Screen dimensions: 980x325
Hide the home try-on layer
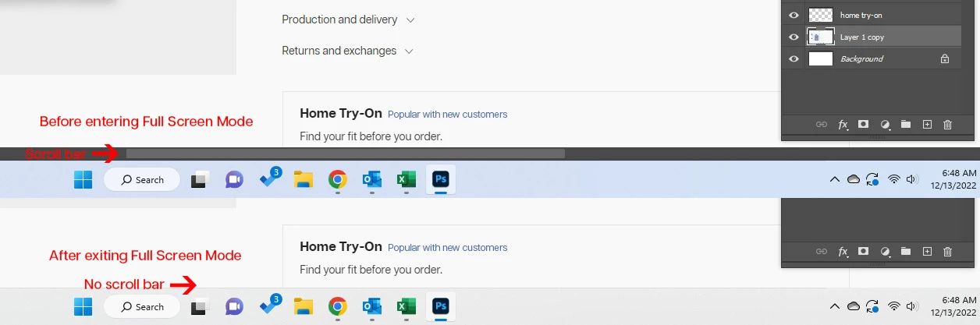[794, 15]
